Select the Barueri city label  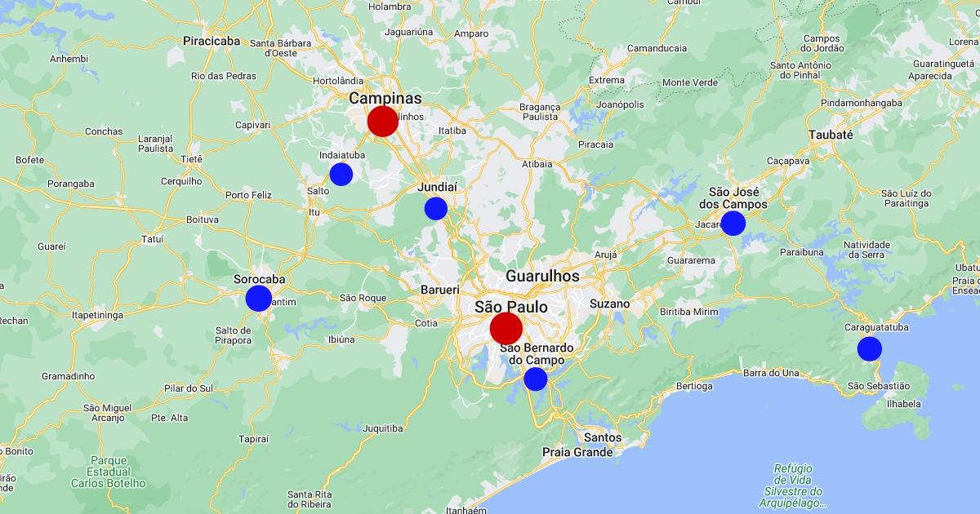point(440,290)
